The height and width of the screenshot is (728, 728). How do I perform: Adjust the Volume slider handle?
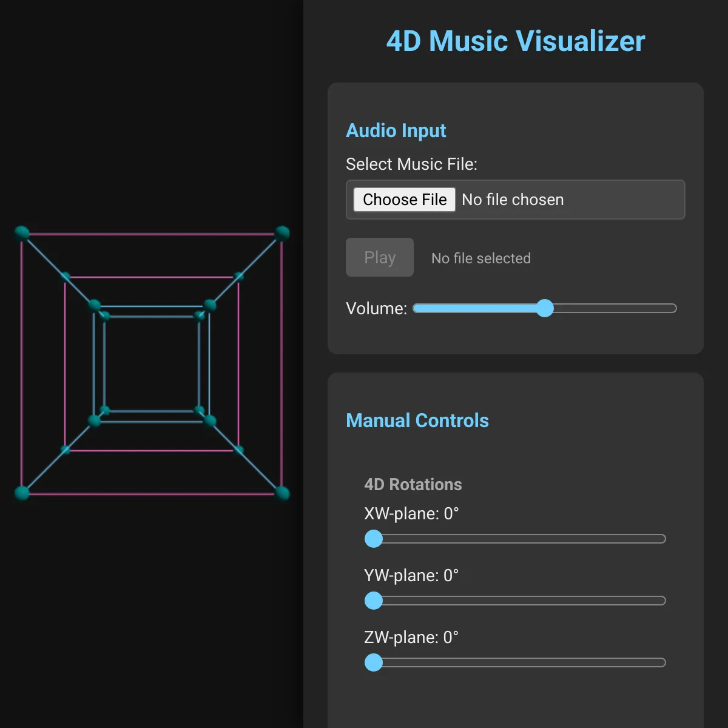tap(545, 308)
